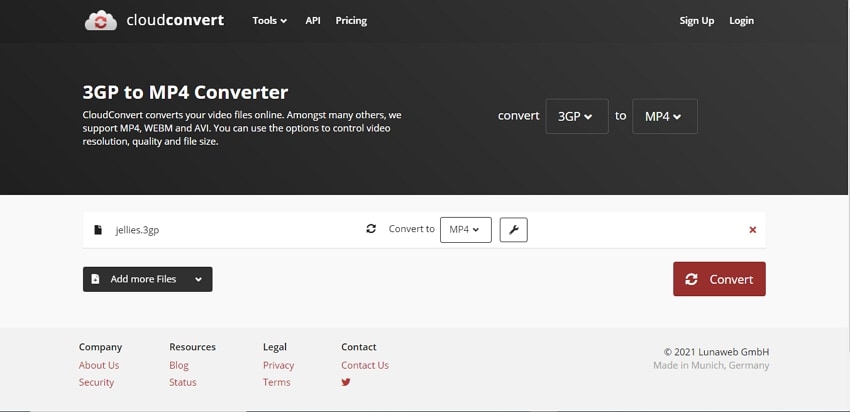Click the Add more Files button
Viewport: 850px width, 412px height.
coord(147,279)
